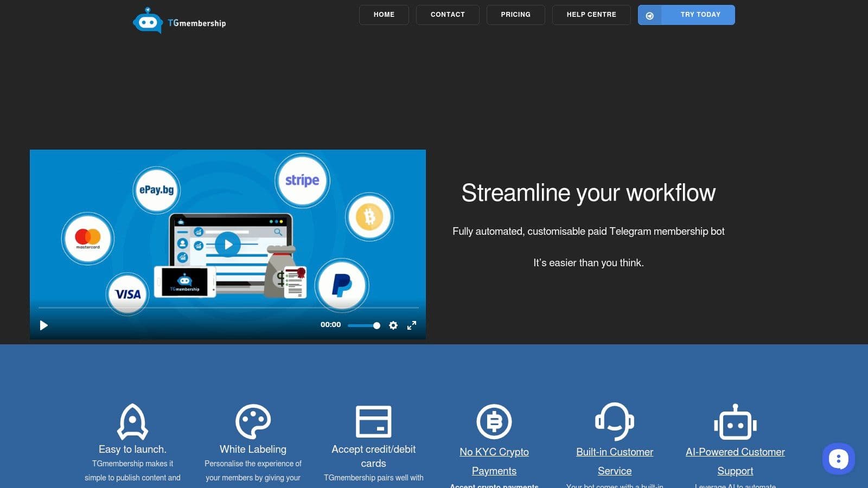This screenshot has height=488, width=868.
Task: Enter video fullscreen mode
Action: (x=412, y=325)
